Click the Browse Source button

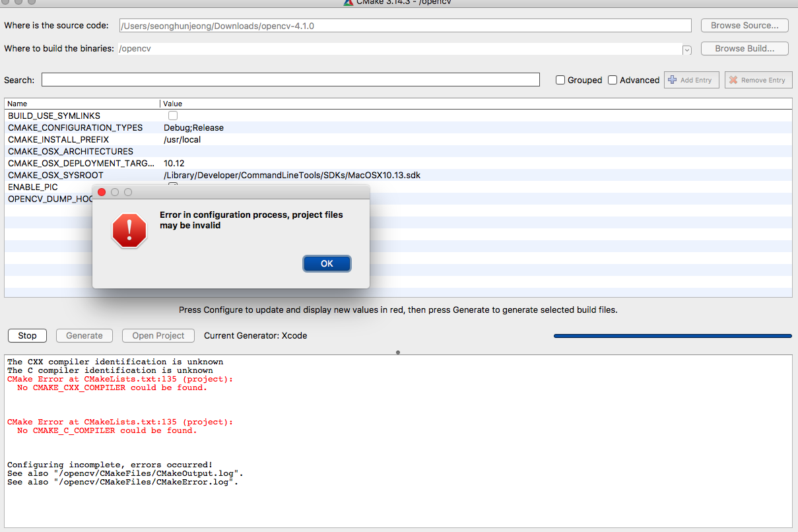pyautogui.click(x=745, y=25)
